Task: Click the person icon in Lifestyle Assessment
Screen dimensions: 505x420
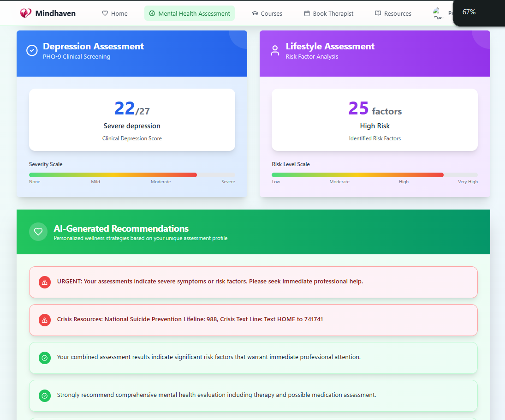Action: (x=275, y=51)
